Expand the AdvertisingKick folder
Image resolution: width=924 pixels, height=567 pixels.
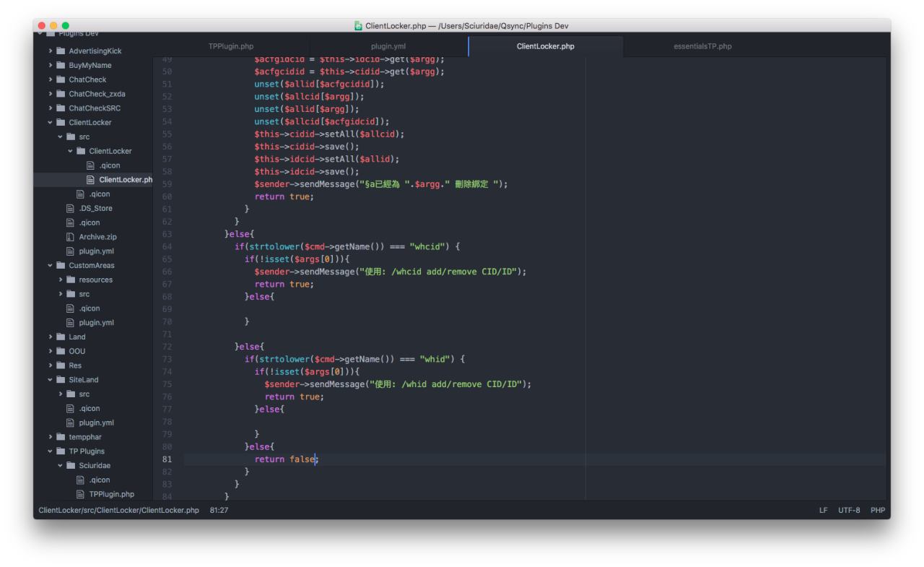51,51
